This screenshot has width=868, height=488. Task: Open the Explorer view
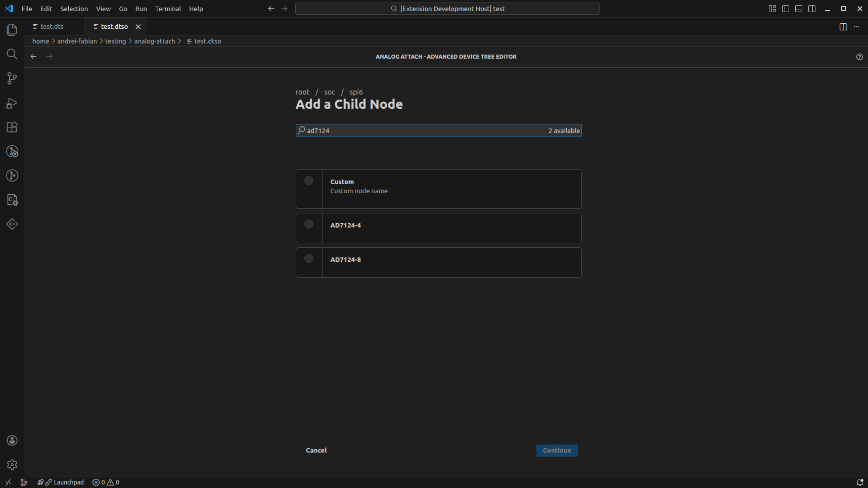tap(12, 30)
